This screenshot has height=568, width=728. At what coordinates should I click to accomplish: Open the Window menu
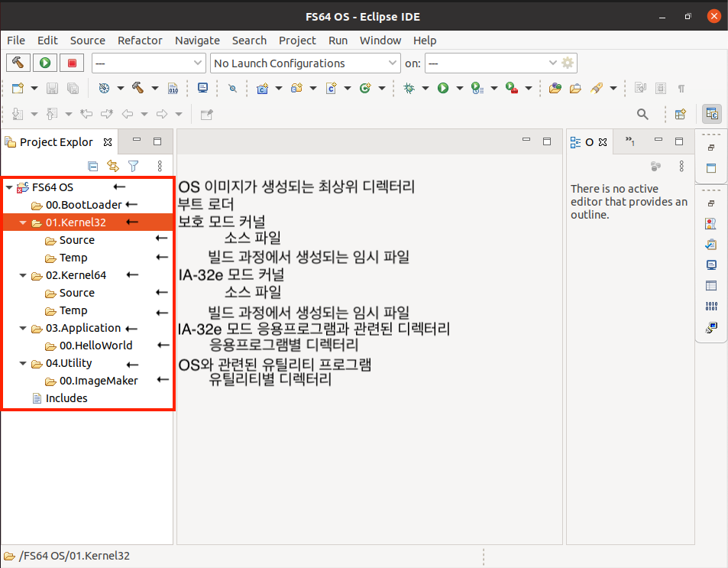pyautogui.click(x=380, y=41)
